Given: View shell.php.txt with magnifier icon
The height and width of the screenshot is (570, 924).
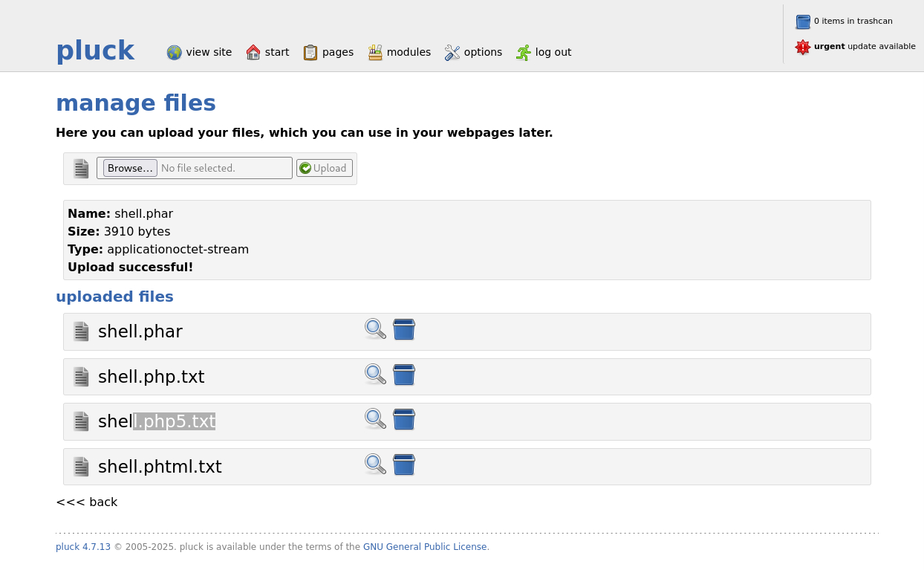Looking at the screenshot, I should pyautogui.click(x=375, y=375).
